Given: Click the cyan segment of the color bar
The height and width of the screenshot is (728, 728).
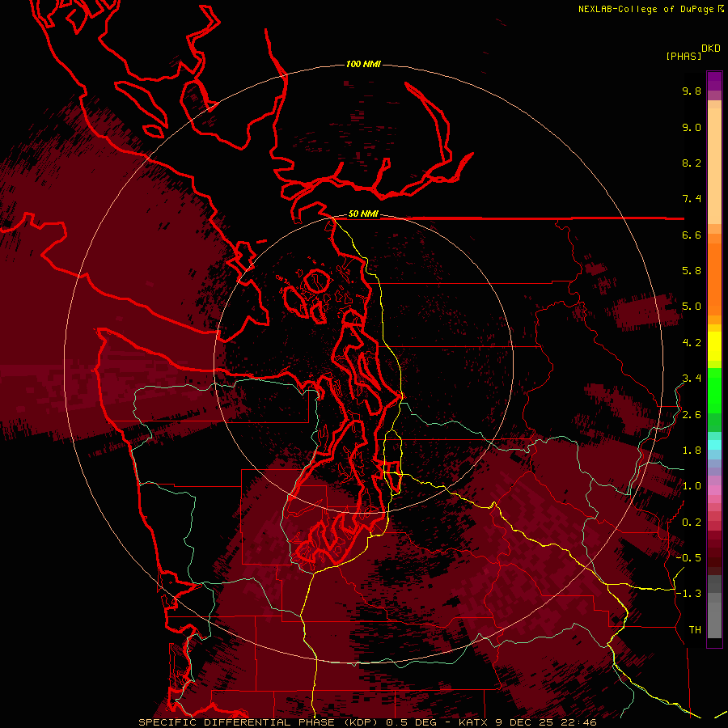Looking at the screenshot, I should point(714,445).
